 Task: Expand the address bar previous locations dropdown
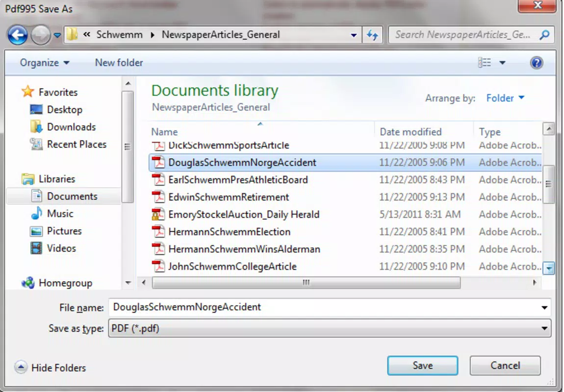(x=354, y=35)
